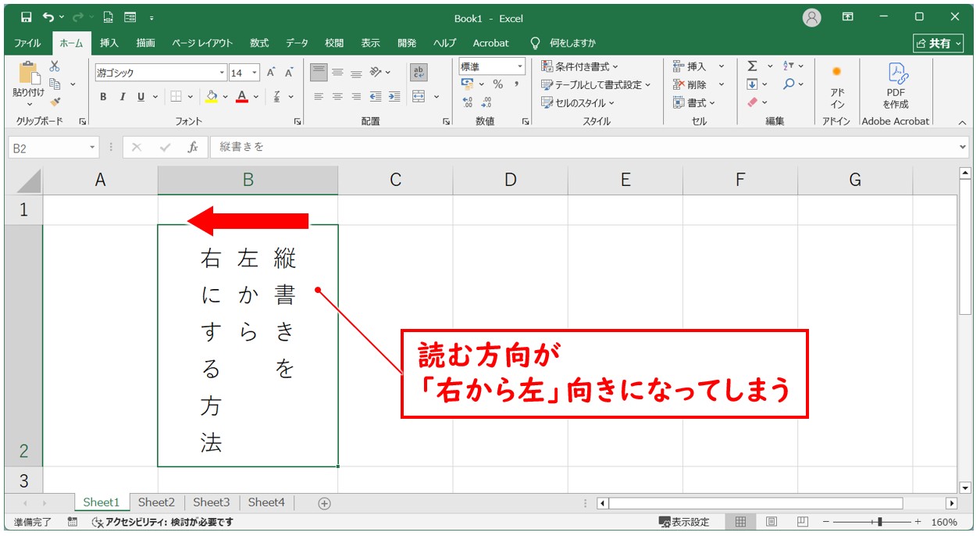Click the Orientation text angle icon
980x536 pixels.
376,73
